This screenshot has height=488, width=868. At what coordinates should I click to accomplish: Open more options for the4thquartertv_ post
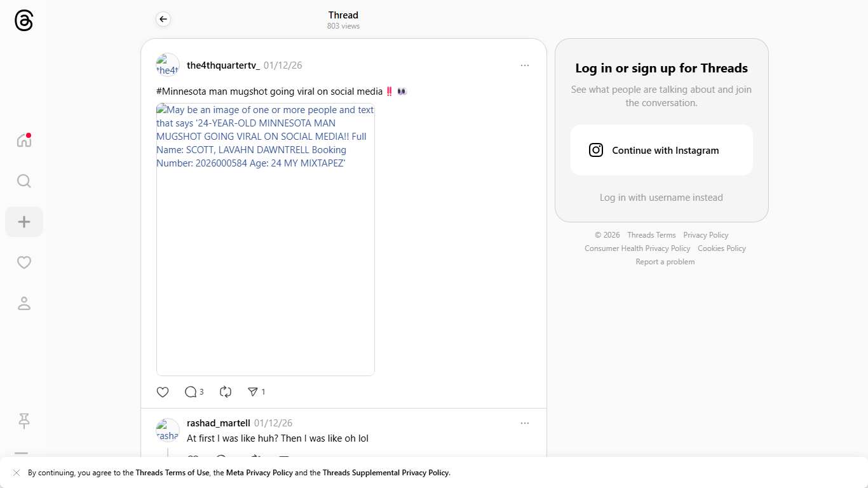(x=524, y=65)
